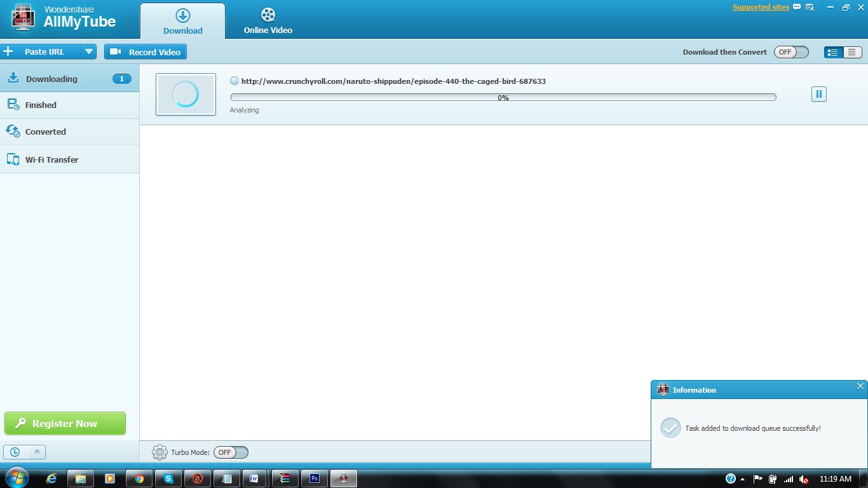Click the power plug tray icon
Image resolution: width=868 pixels, height=488 pixels.
tap(773, 479)
